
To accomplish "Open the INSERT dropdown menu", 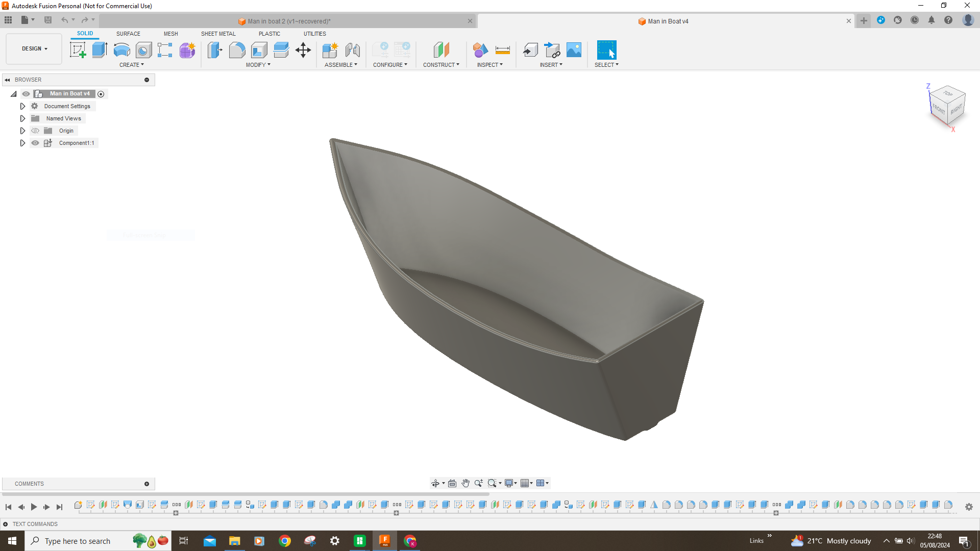I will click(x=551, y=65).
